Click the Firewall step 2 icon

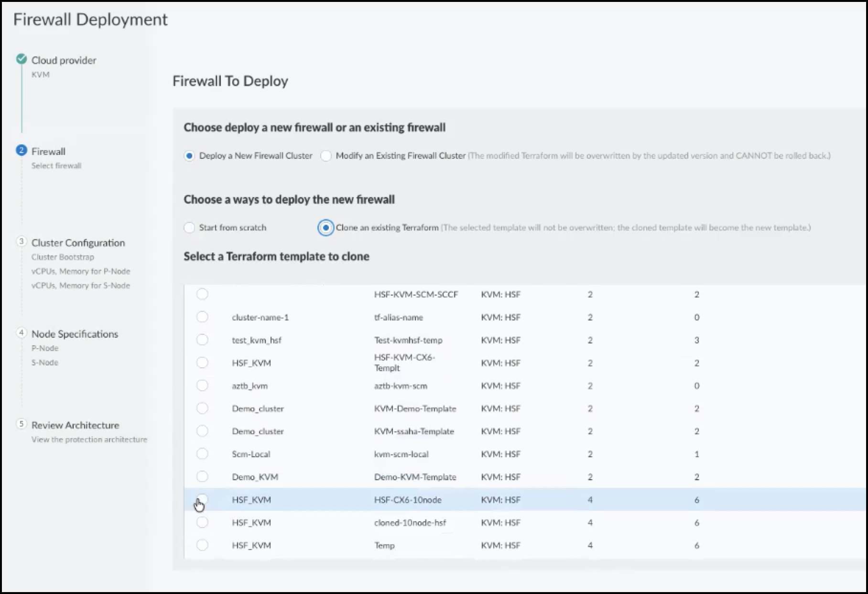point(22,151)
